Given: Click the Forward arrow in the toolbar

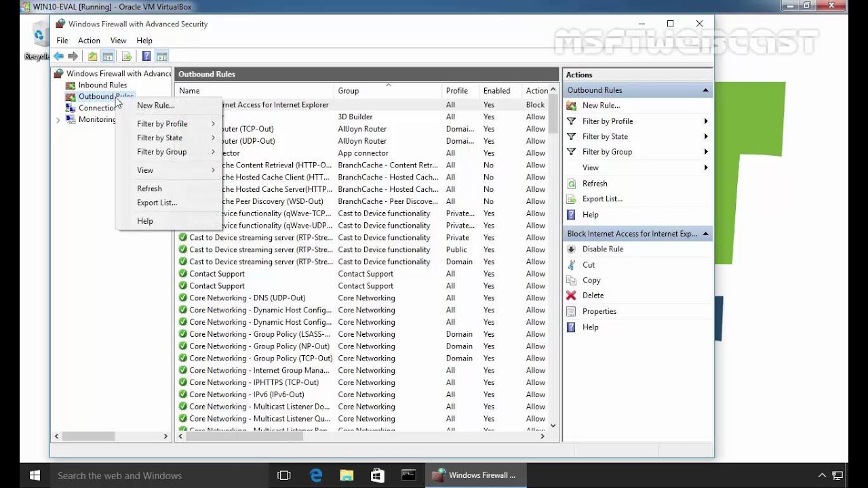Looking at the screenshot, I should click(73, 56).
